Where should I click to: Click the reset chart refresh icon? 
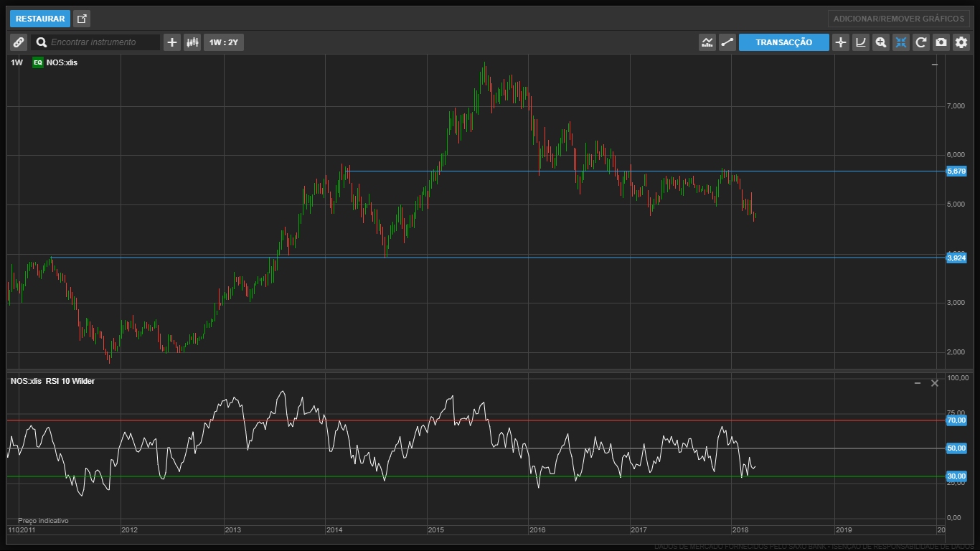point(921,42)
